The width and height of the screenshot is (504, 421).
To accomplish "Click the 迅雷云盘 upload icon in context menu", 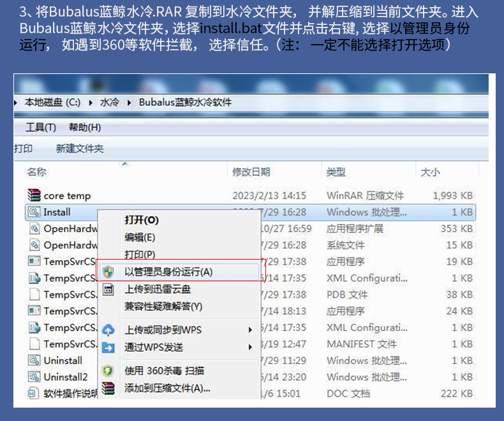I will point(108,289).
